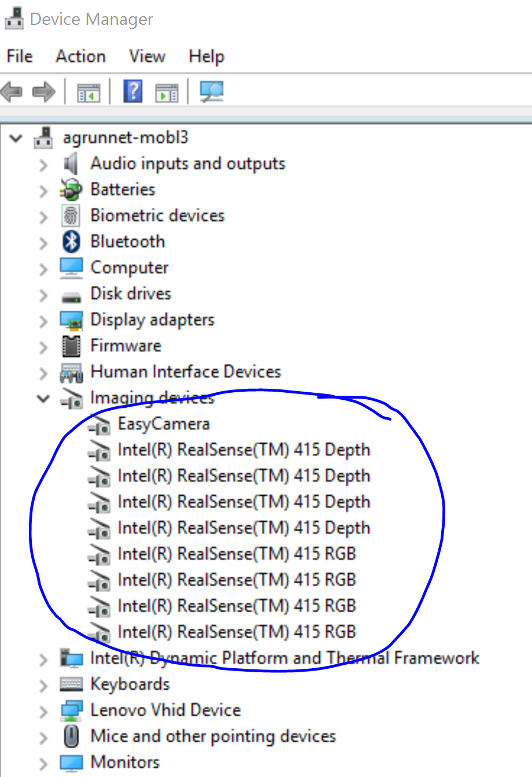Click the EasyCamera device icon
532x777 pixels.
[99, 425]
